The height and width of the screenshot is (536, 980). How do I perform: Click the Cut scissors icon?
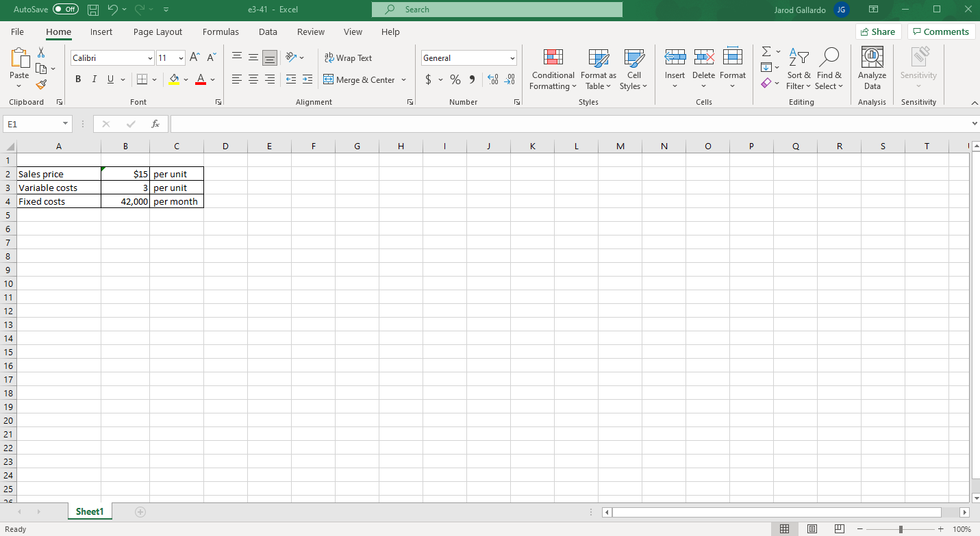[41, 53]
